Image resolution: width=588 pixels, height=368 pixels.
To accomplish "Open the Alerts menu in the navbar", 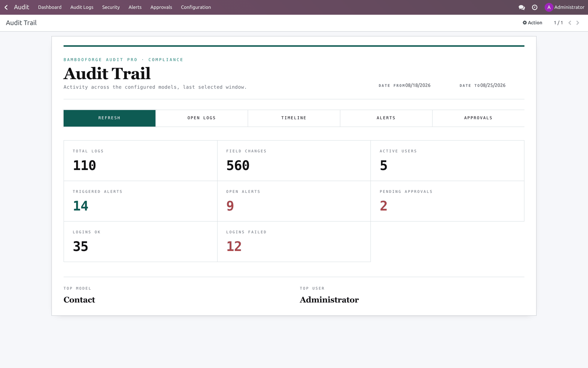I will pyautogui.click(x=135, y=7).
